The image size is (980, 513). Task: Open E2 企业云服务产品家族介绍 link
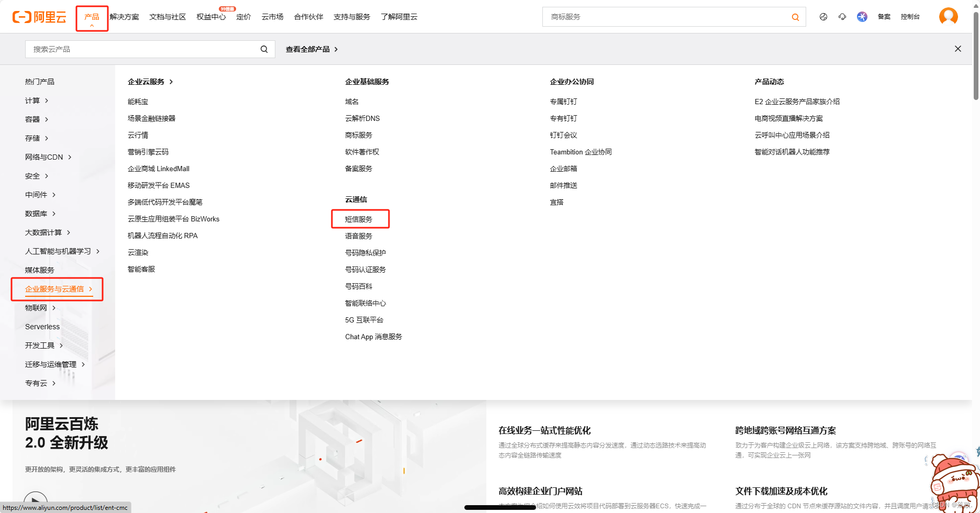[797, 102]
